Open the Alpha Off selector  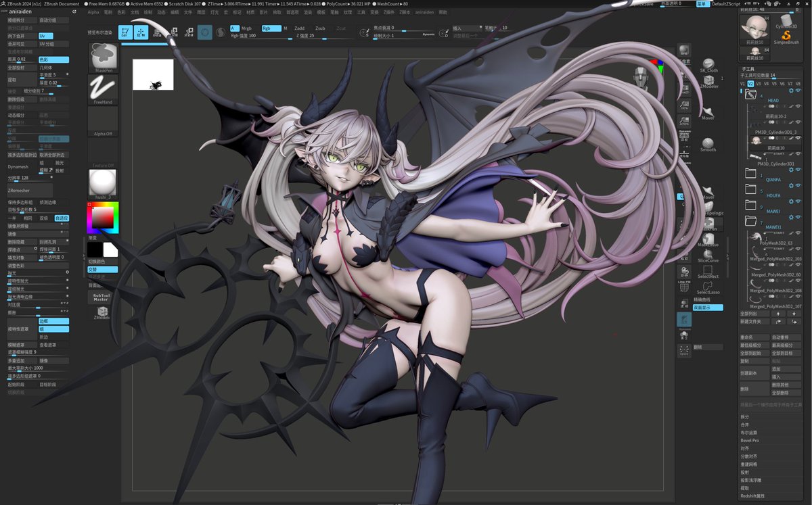[x=103, y=121]
